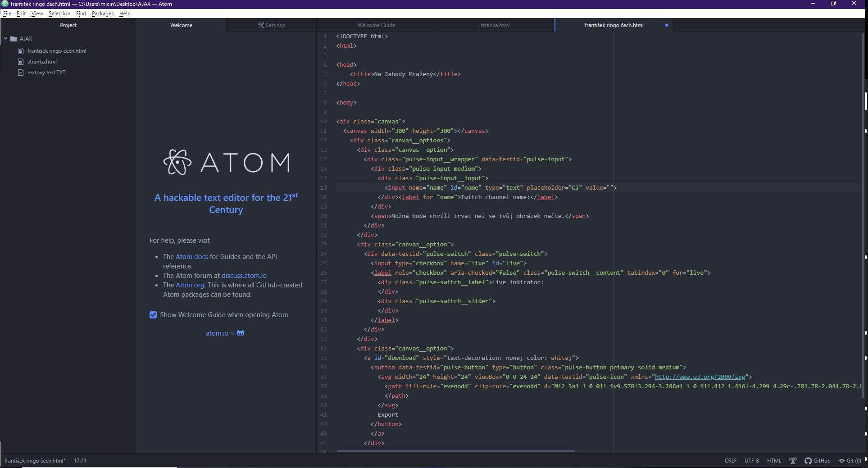Open the Atom docs link
Screen dimensions: 868x468
tap(192, 257)
